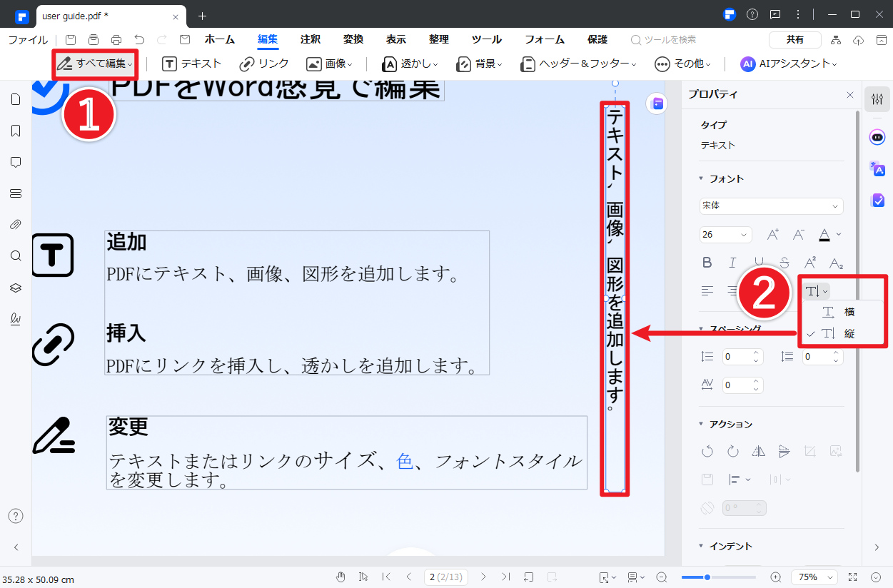The image size is (893, 588).
Task: Click the zoom out minus icon
Action: point(662,577)
